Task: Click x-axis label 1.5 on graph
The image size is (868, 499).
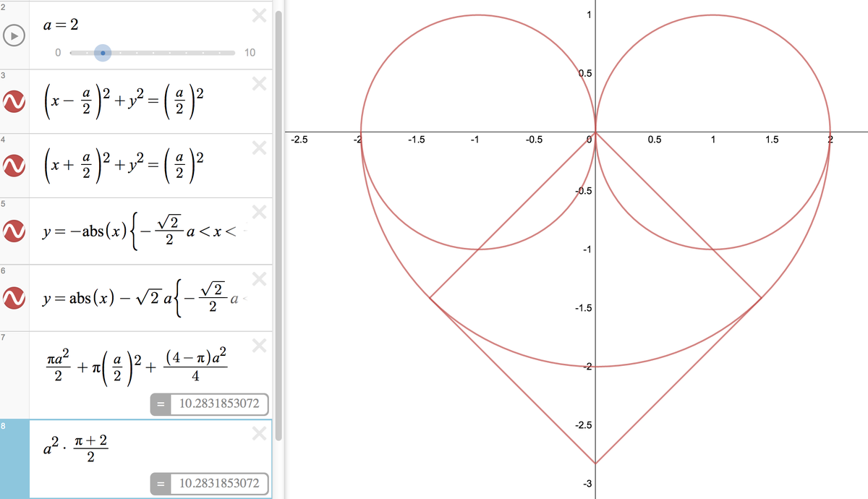Action: point(771,140)
